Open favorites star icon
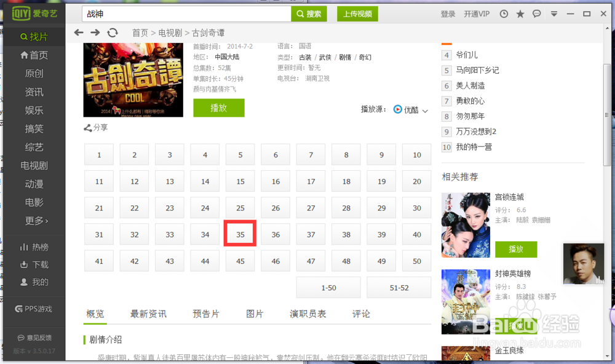Image resolution: width=615 pixels, height=364 pixels. [x=520, y=14]
